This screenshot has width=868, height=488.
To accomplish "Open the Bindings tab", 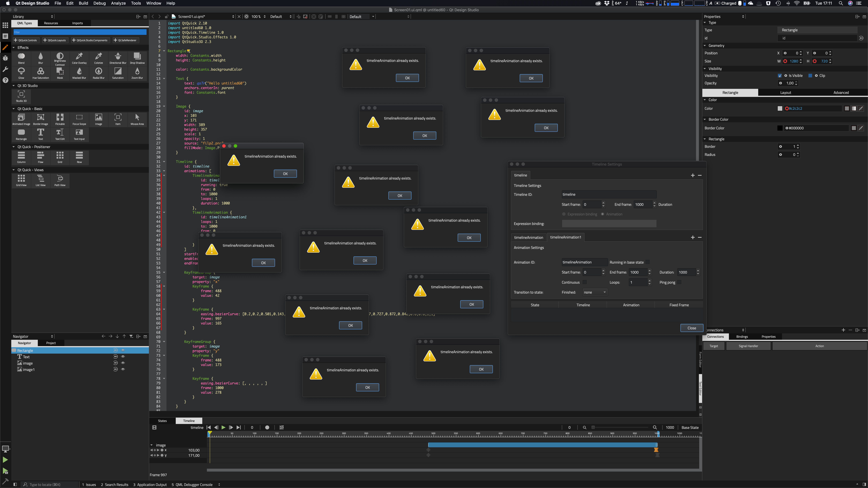I will click(742, 336).
